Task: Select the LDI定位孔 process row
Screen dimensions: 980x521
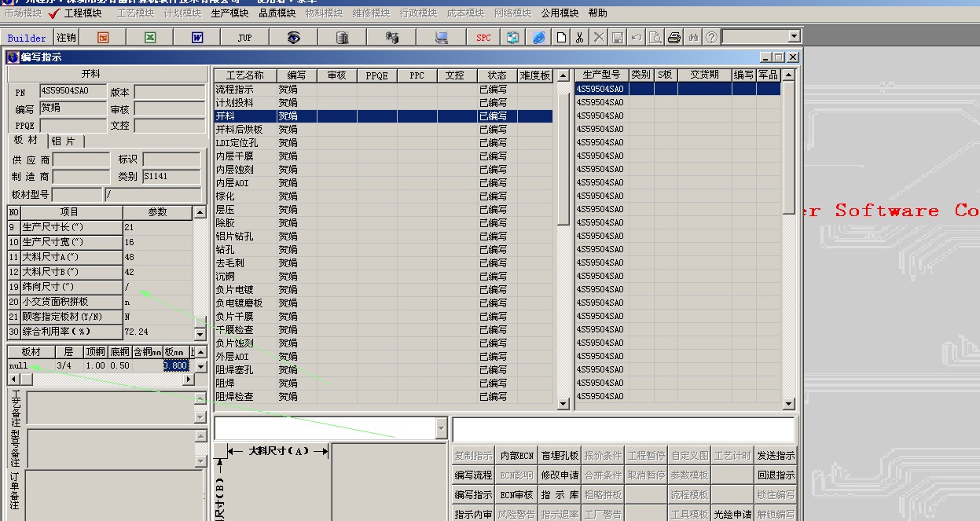Action: point(384,143)
